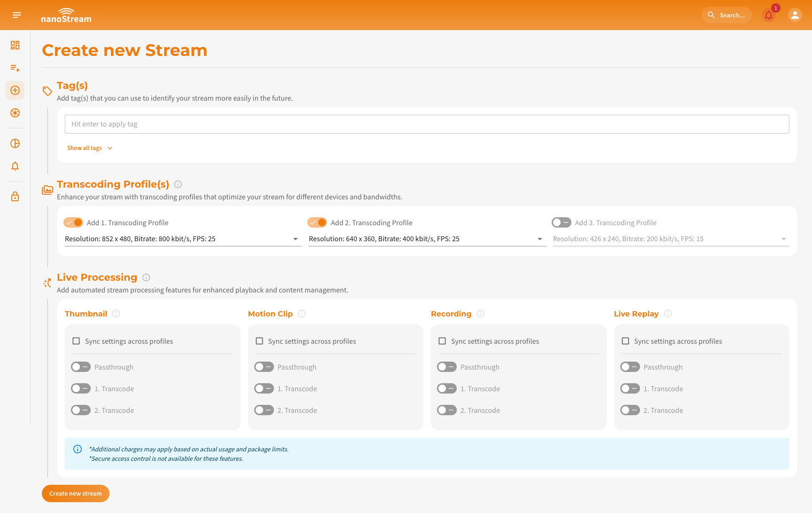This screenshot has width=812, height=513.
Task: Open the camera shutter icon in sidebar
Action: pyautogui.click(x=15, y=113)
